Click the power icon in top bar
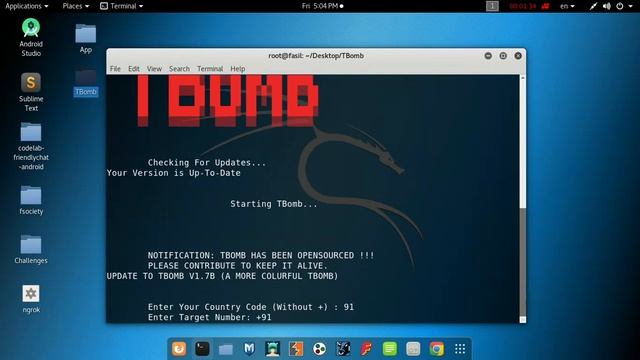The width and height of the screenshot is (640, 360). coord(620,6)
